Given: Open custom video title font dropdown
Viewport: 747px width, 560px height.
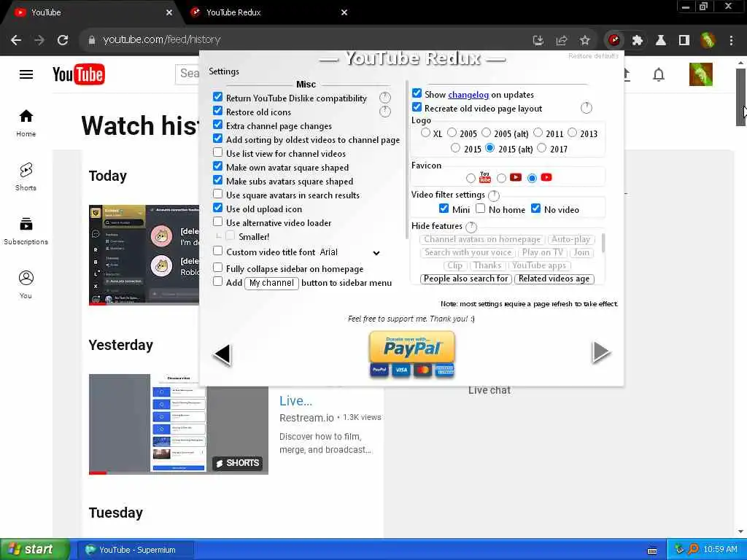Looking at the screenshot, I should (x=351, y=252).
